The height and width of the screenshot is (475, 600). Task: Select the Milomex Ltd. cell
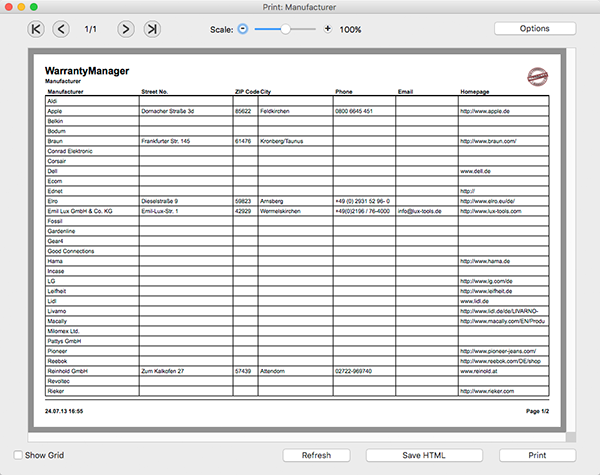coord(92,331)
